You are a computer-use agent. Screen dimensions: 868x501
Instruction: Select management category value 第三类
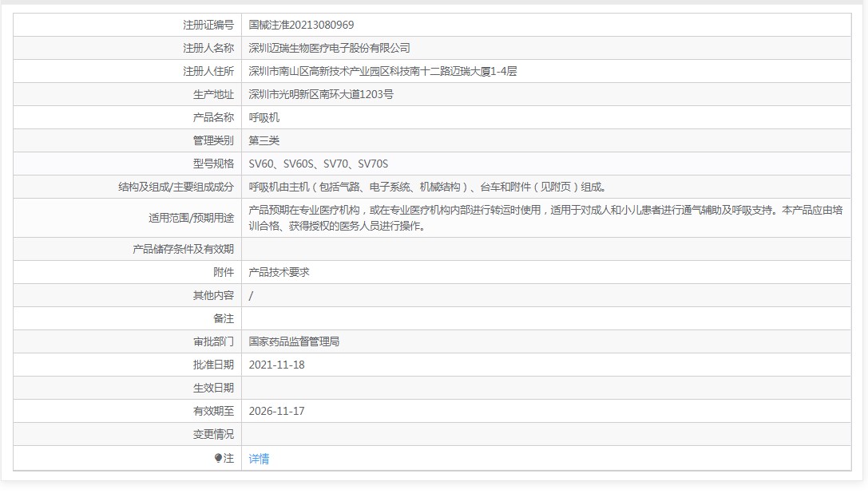click(264, 141)
